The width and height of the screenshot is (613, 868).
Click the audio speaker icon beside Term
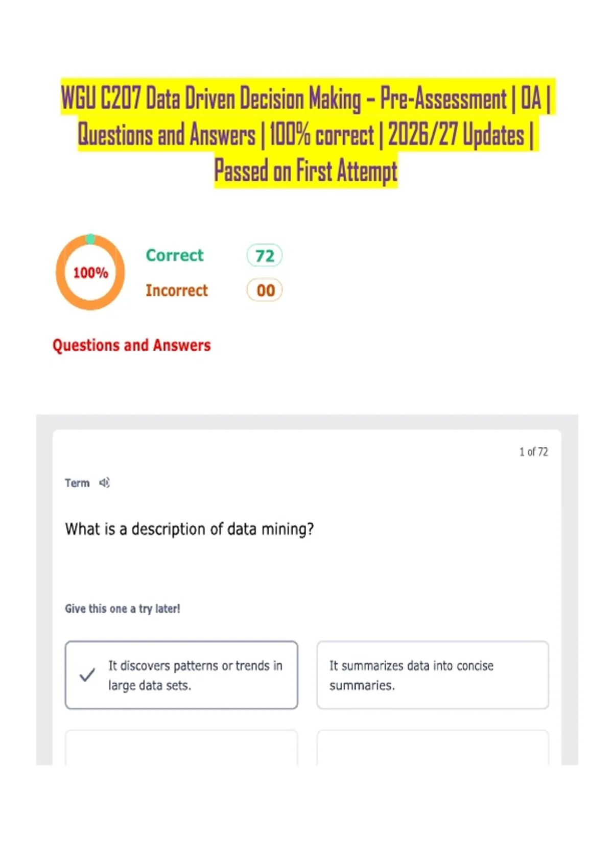tap(105, 483)
